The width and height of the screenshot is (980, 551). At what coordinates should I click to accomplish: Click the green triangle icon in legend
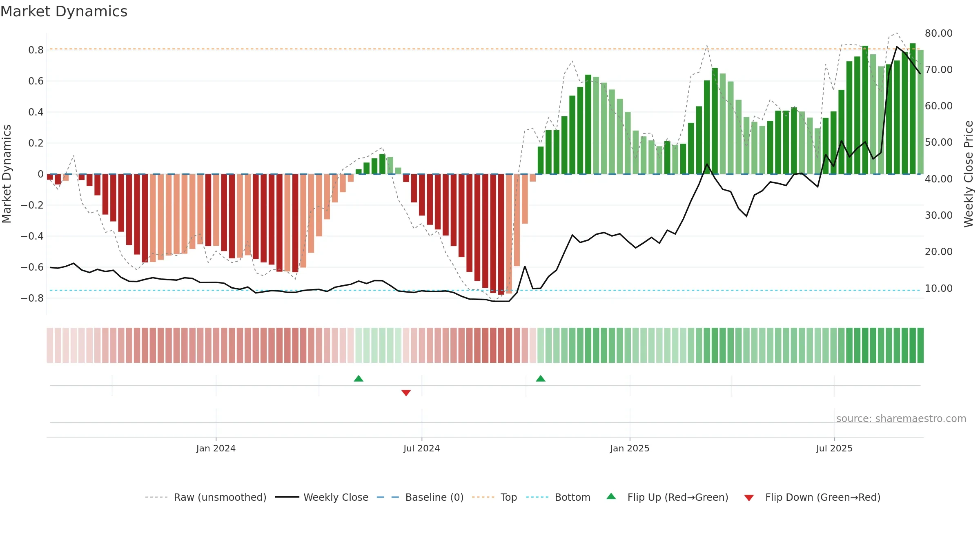pyautogui.click(x=611, y=496)
